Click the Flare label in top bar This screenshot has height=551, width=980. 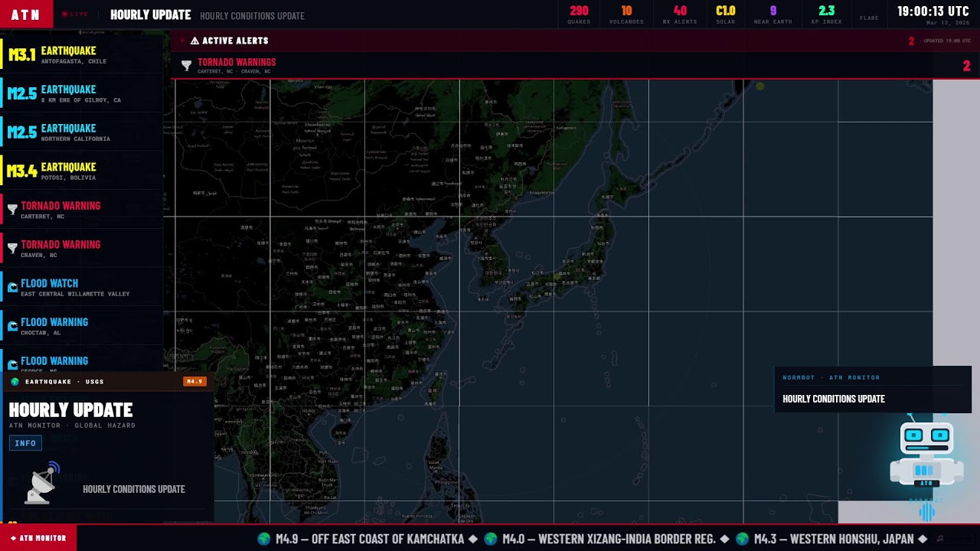[x=869, y=18]
